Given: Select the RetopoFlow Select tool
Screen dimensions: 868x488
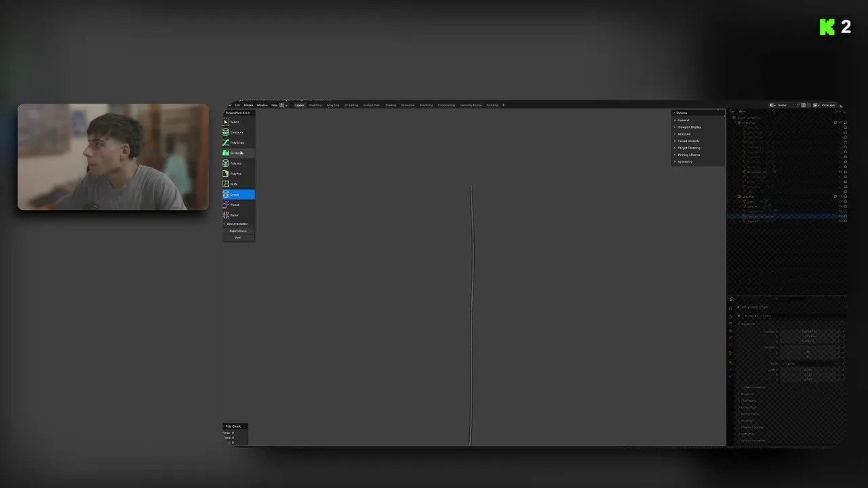Looking at the screenshot, I should 238,122.
